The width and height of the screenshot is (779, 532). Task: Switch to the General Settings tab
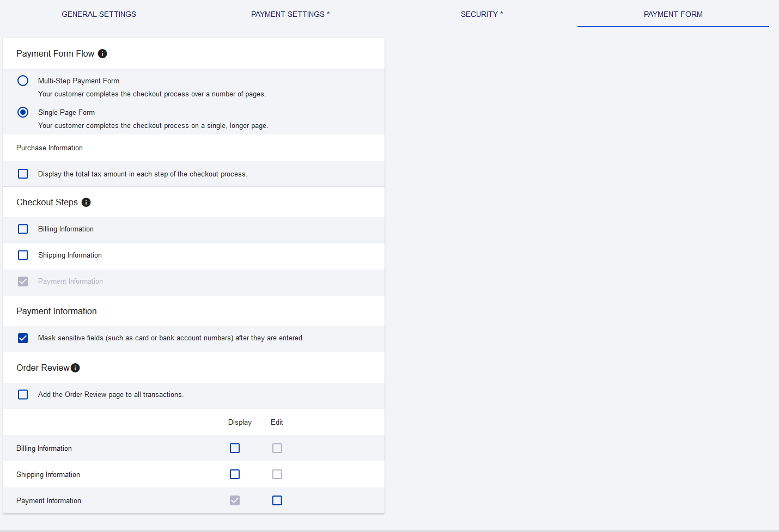click(x=99, y=14)
